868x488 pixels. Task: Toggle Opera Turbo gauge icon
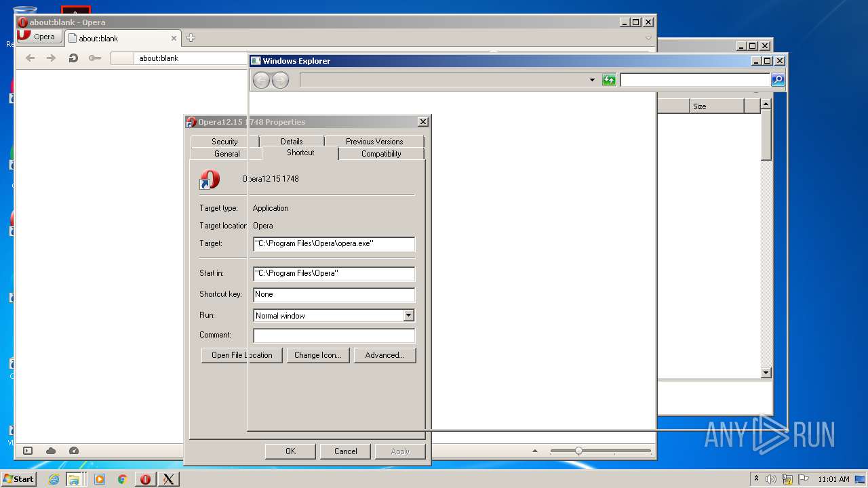click(74, 451)
